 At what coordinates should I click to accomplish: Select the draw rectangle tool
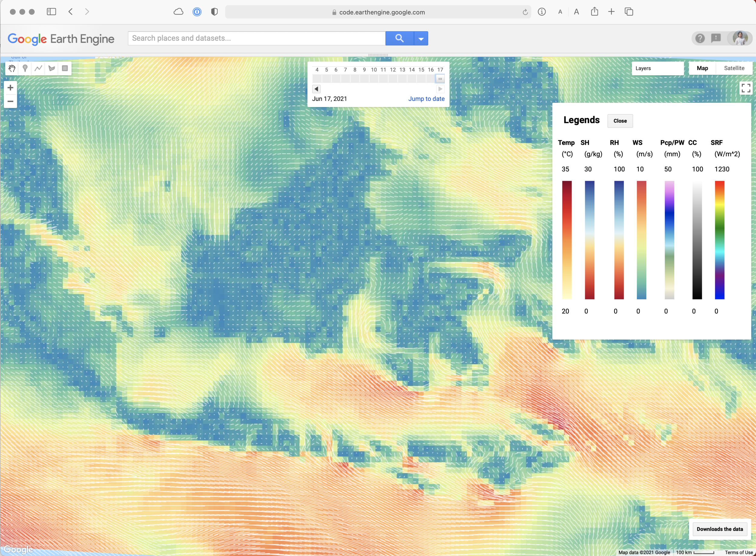65,69
